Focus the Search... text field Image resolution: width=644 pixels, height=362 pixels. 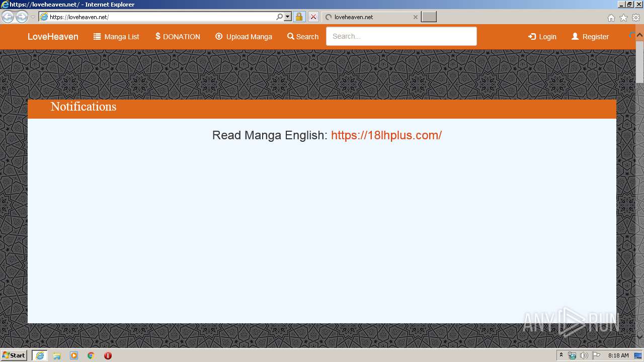[401, 36]
